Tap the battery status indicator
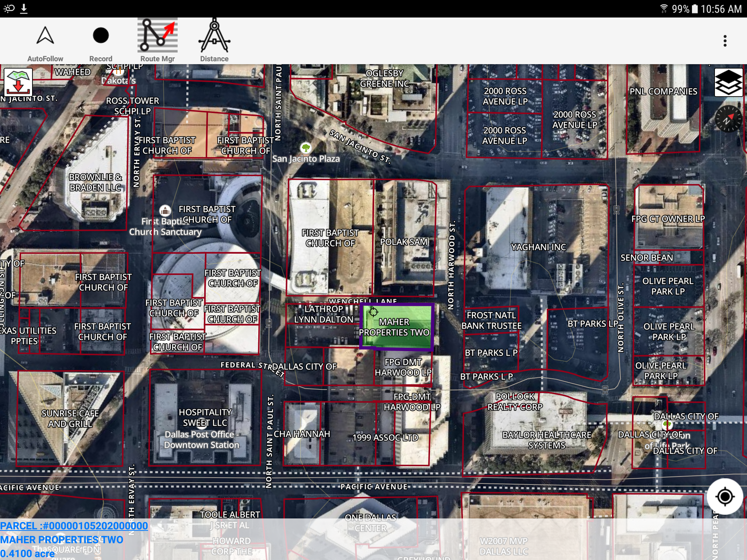Viewport: 747px width, 560px height. [x=695, y=9]
